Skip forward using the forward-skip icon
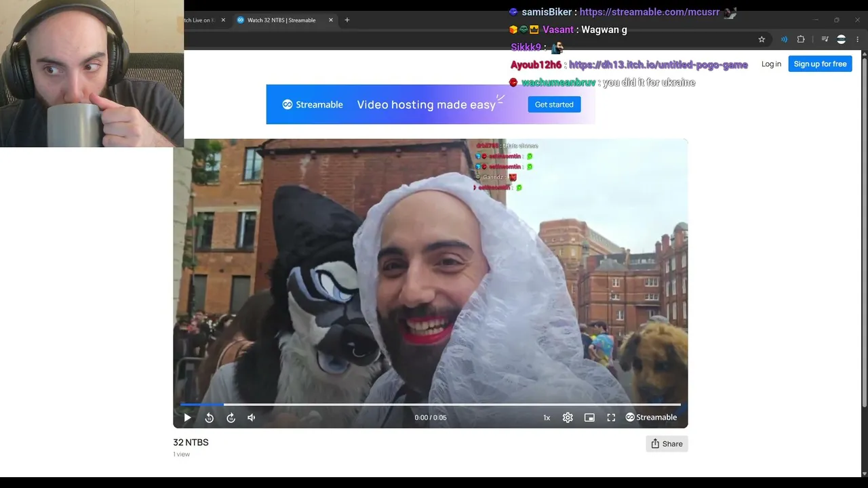Image resolution: width=868 pixels, height=488 pixels. (x=231, y=418)
